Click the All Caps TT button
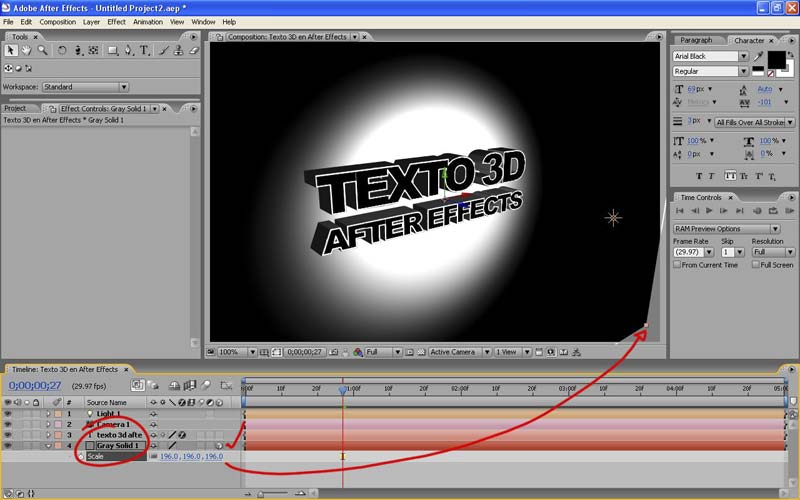This screenshot has height=500, width=800. click(730, 176)
